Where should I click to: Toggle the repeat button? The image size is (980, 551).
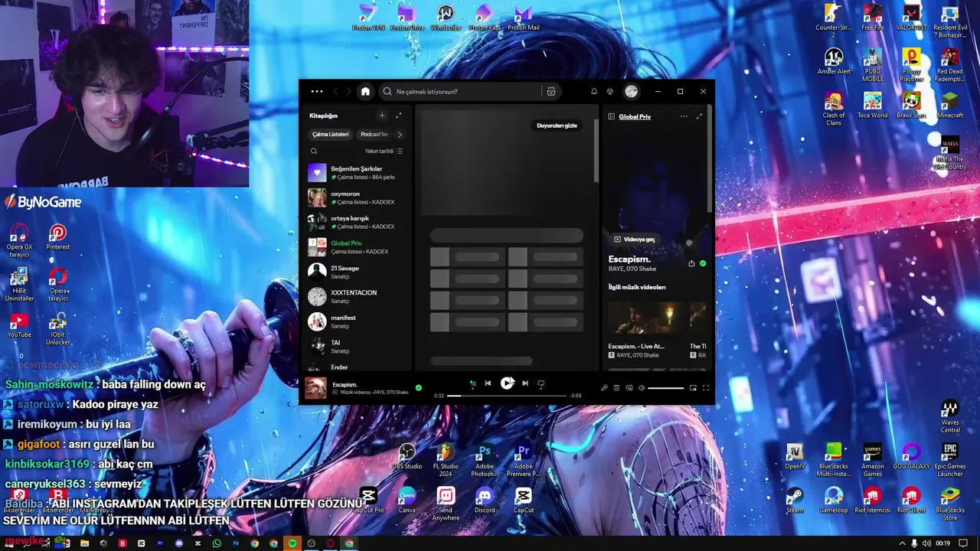coord(541,383)
